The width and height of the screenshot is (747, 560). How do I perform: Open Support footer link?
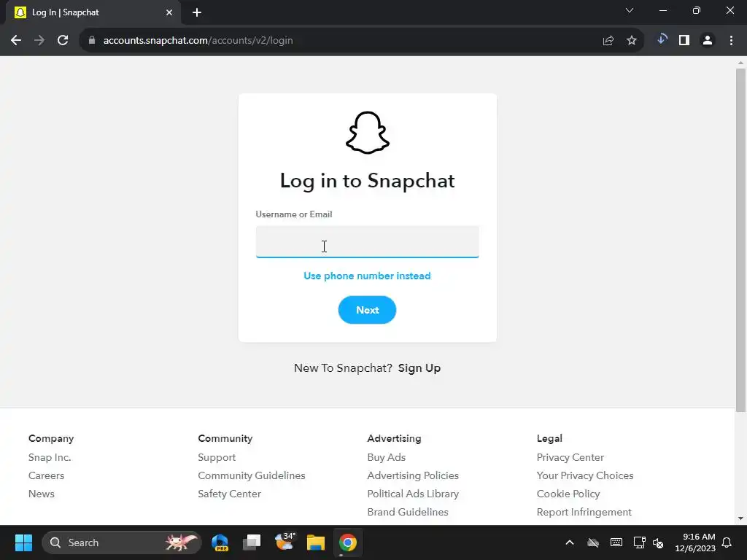click(x=217, y=458)
